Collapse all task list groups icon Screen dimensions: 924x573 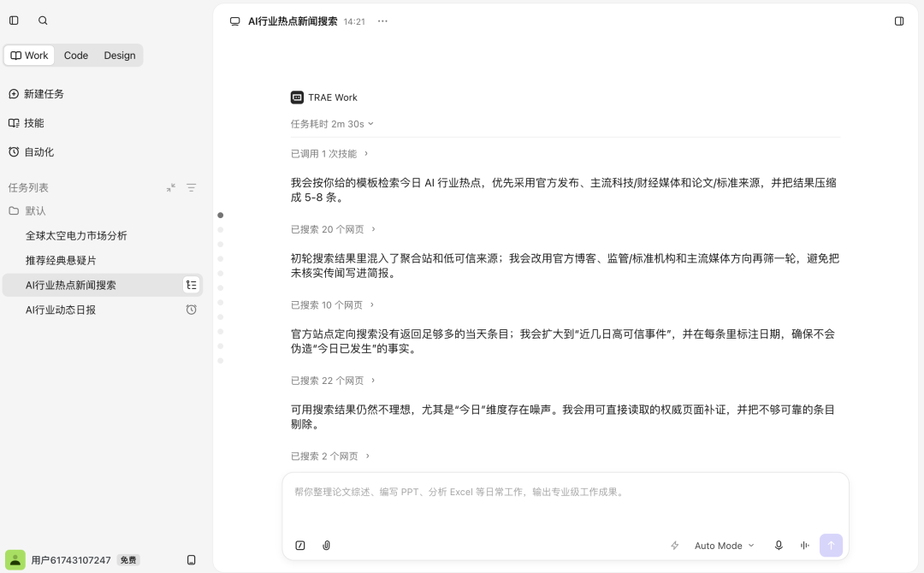click(x=171, y=188)
